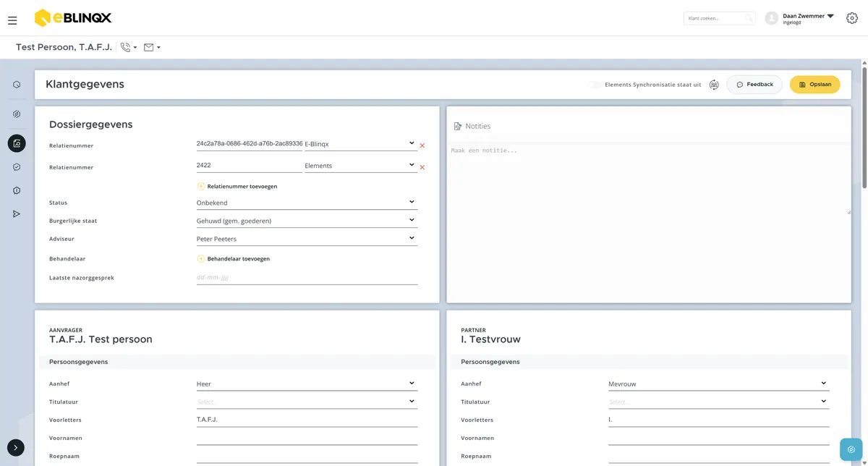Remove the Elements relatienummer row
Image resolution: width=868 pixels, height=466 pixels.
pyautogui.click(x=422, y=167)
